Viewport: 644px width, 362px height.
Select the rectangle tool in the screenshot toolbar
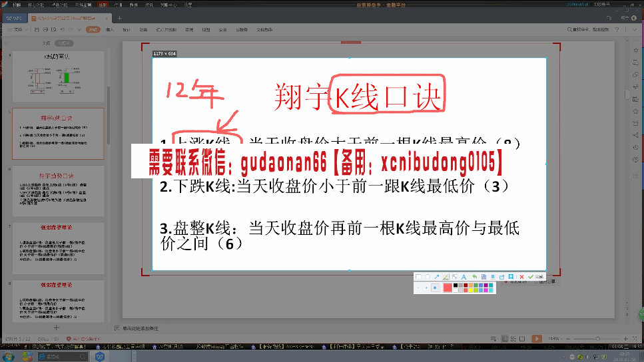pyautogui.click(x=418, y=277)
